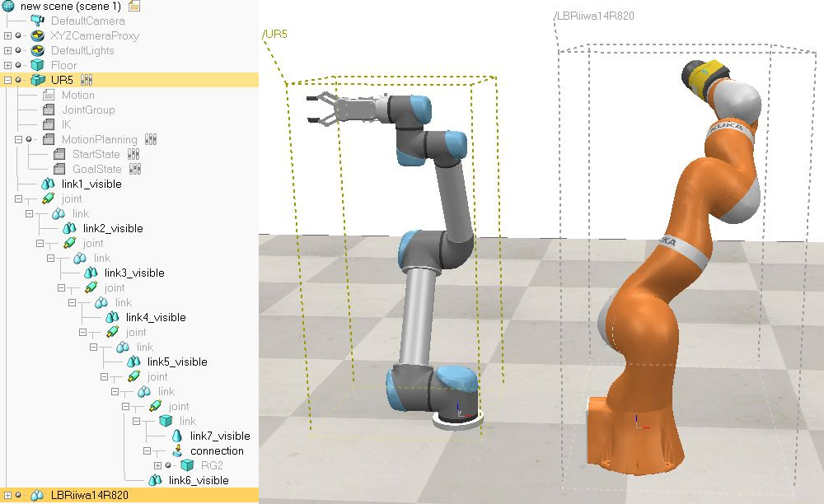The height and width of the screenshot is (504, 824).
Task: Select the LBRiiwa14R820 row label
Action: pyautogui.click(x=89, y=495)
